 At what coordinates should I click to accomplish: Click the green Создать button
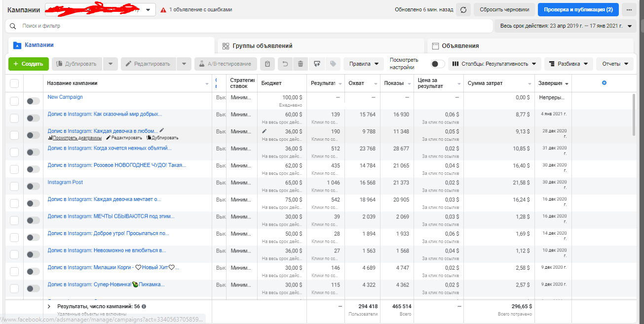(29, 64)
